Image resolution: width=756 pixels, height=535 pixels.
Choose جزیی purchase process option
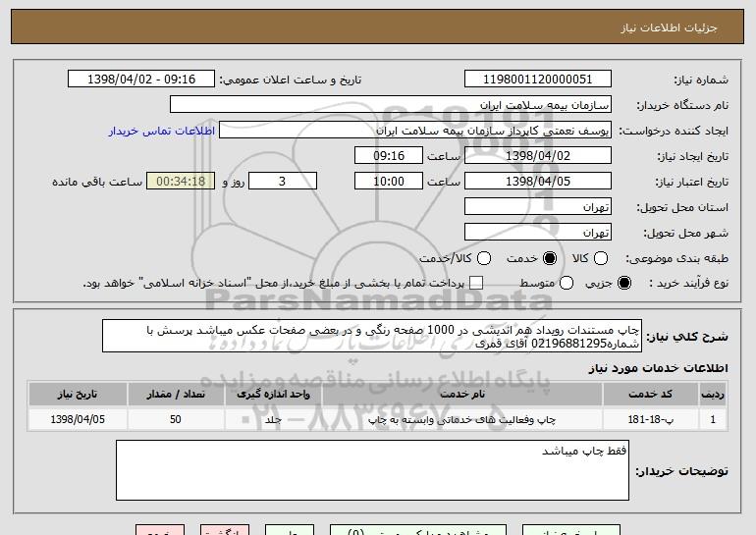pyautogui.click(x=623, y=283)
